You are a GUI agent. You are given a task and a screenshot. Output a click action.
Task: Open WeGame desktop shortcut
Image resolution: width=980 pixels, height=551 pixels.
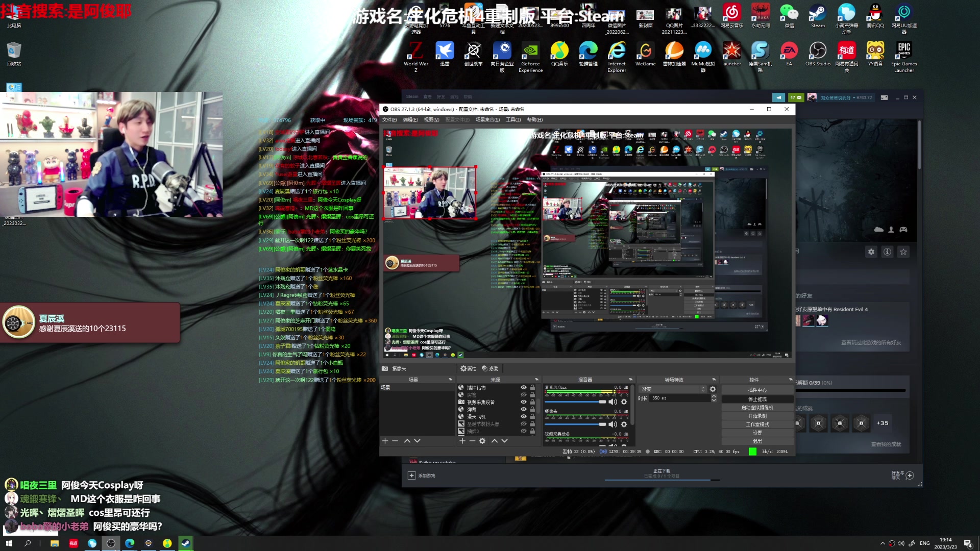(646, 54)
